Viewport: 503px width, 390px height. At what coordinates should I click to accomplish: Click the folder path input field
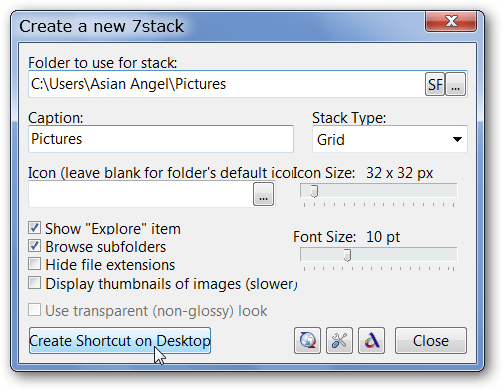click(x=227, y=84)
